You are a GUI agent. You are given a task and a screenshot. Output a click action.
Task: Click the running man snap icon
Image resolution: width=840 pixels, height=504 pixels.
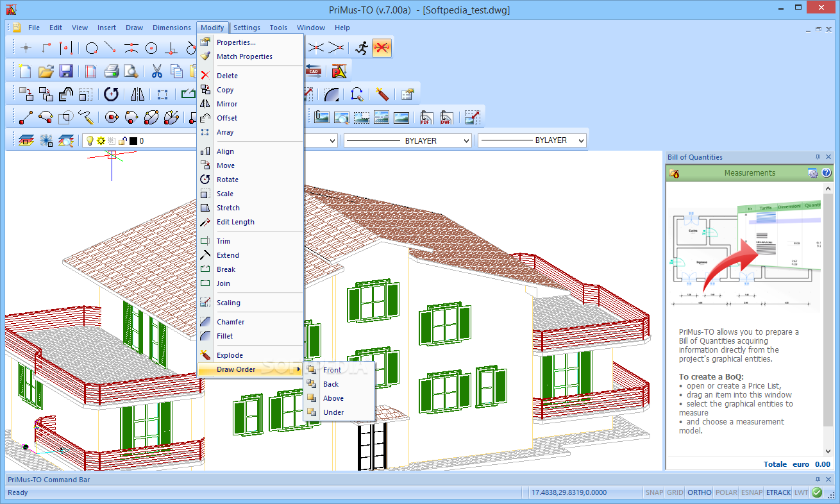362,47
